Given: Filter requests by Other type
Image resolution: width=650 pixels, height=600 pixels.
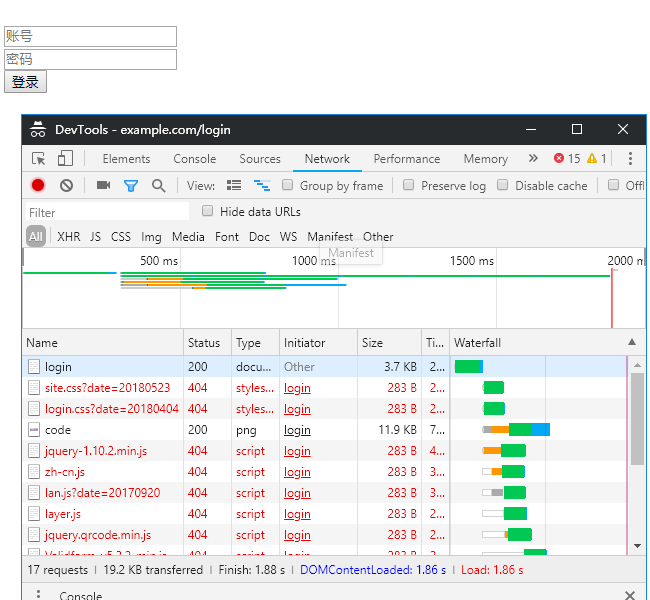Looking at the screenshot, I should pyautogui.click(x=378, y=237).
